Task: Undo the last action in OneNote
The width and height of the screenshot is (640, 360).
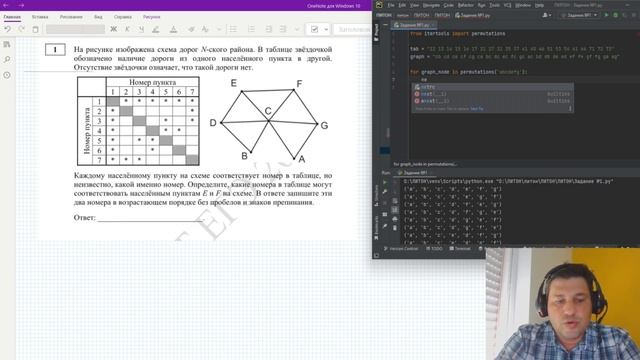Action: point(7,29)
